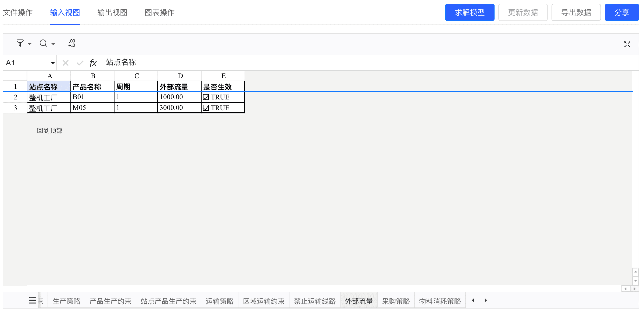Select cell containing 3000.00
The height and width of the screenshot is (309, 644).
pyautogui.click(x=180, y=108)
